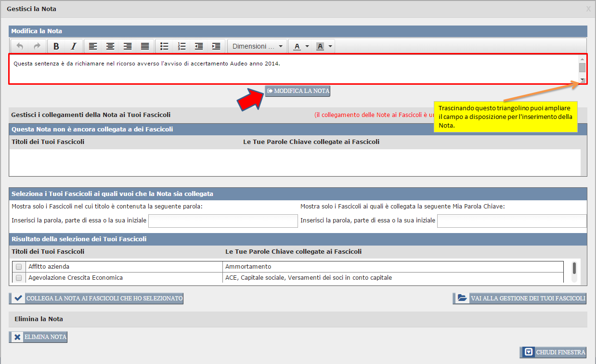Open VAI ALLA GESTIONE DEI TUOI FASCICOLI
Viewport: 596px width, 364px height.
coord(519,299)
